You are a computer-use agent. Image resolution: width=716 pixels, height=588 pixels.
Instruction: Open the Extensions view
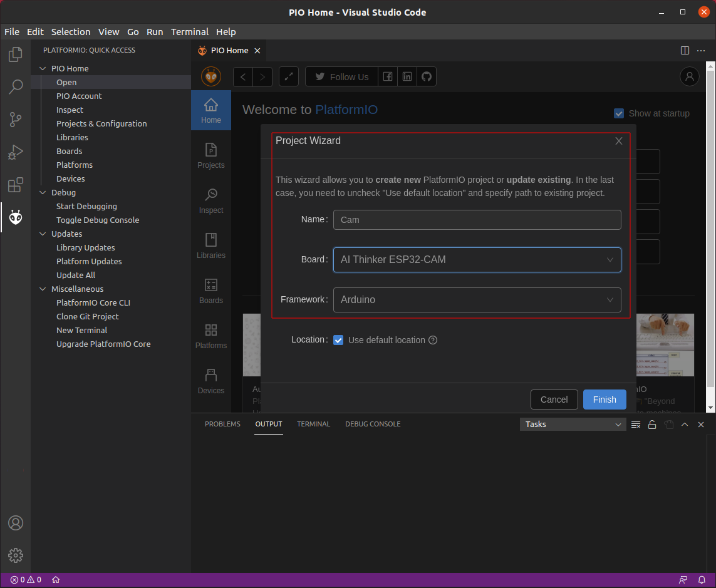tap(16, 185)
